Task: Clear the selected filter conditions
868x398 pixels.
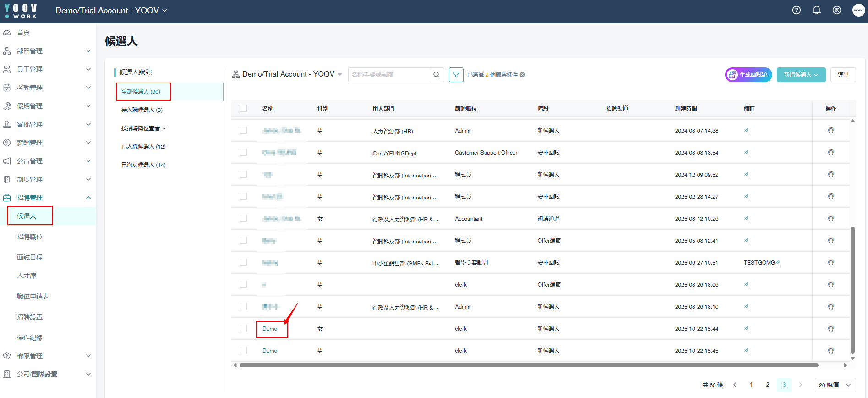Action: pos(523,75)
